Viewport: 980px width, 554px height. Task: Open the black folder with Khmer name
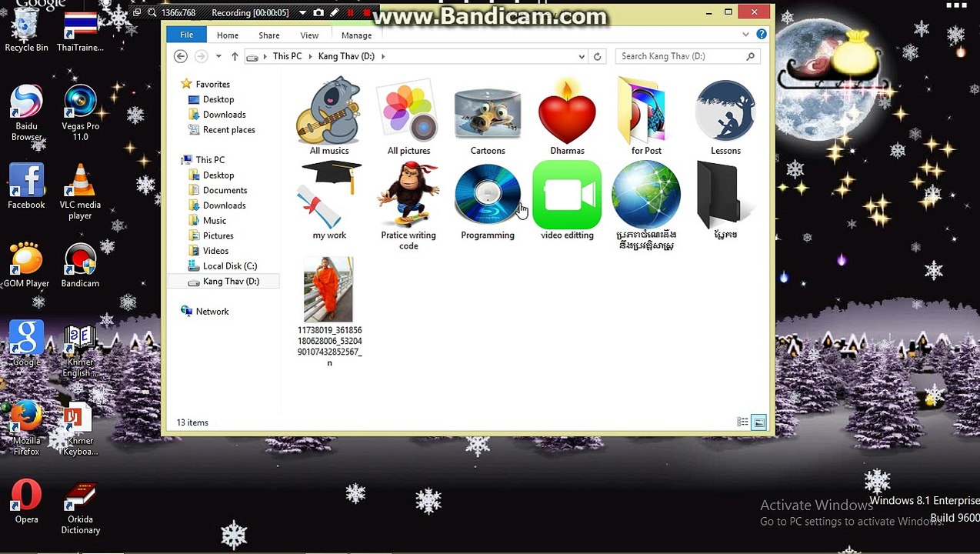pos(725,202)
